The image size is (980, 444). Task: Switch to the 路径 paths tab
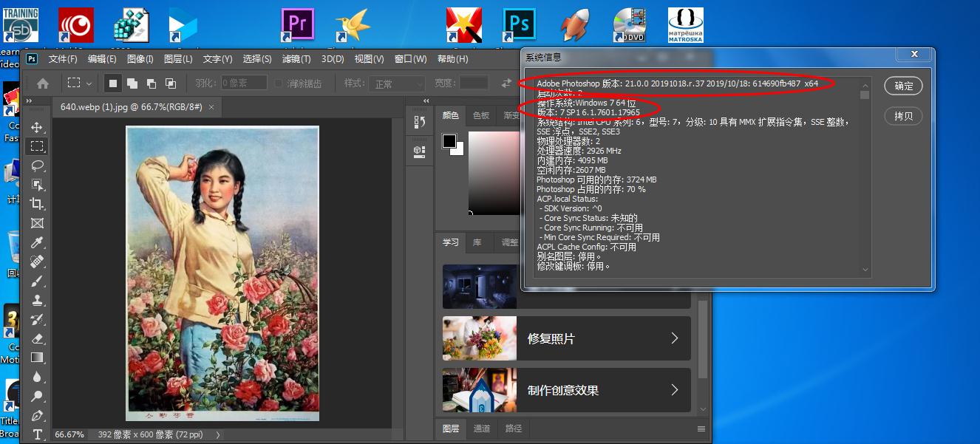point(514,428)
